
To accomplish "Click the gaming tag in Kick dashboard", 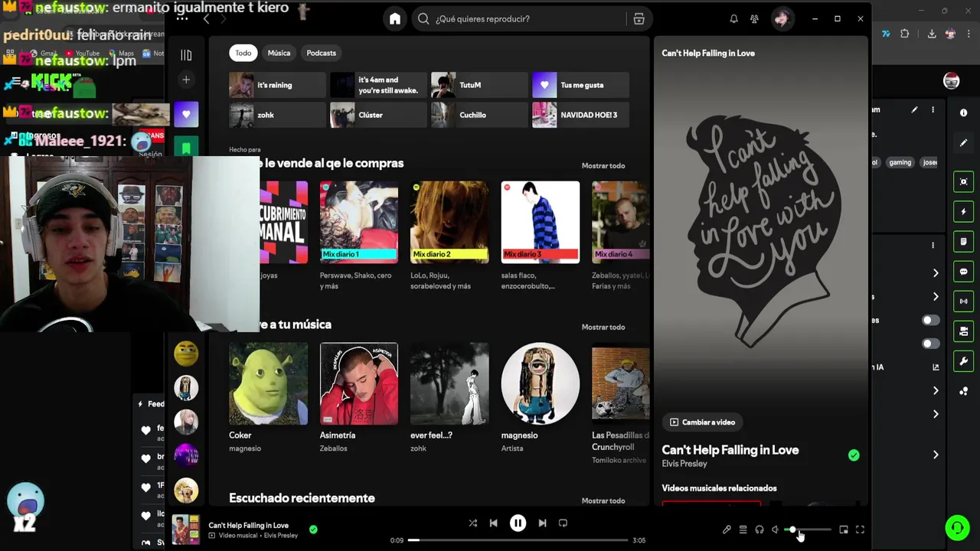I will pos(900,162).
